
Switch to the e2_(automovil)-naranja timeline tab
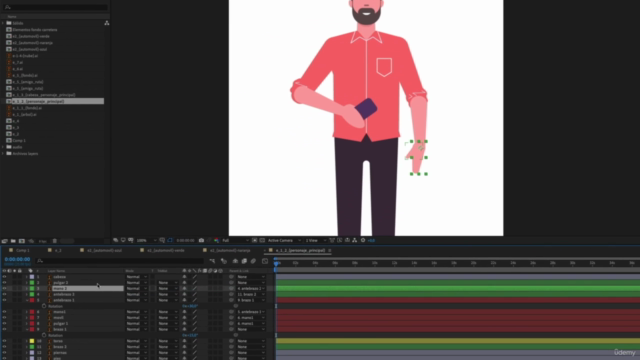(x=230, y=250)
